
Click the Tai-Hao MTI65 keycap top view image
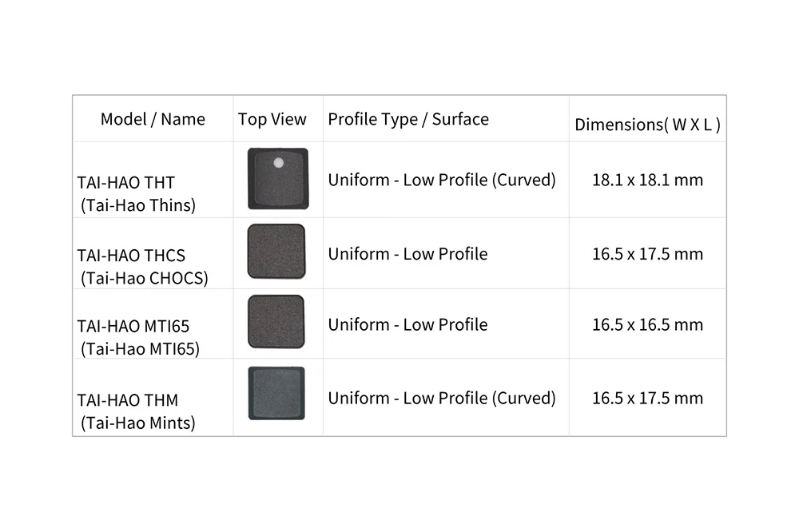276,322
